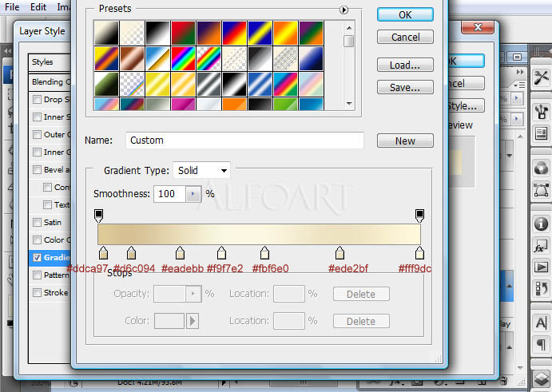This screenshot has width=552, height=392.
Task: Open the History panel icon
Action: (541, 288)
